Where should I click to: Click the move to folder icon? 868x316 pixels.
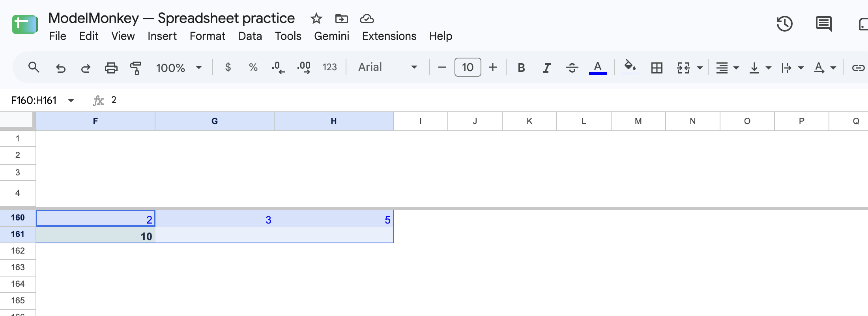pyautogui.click(x=342, y=19)
